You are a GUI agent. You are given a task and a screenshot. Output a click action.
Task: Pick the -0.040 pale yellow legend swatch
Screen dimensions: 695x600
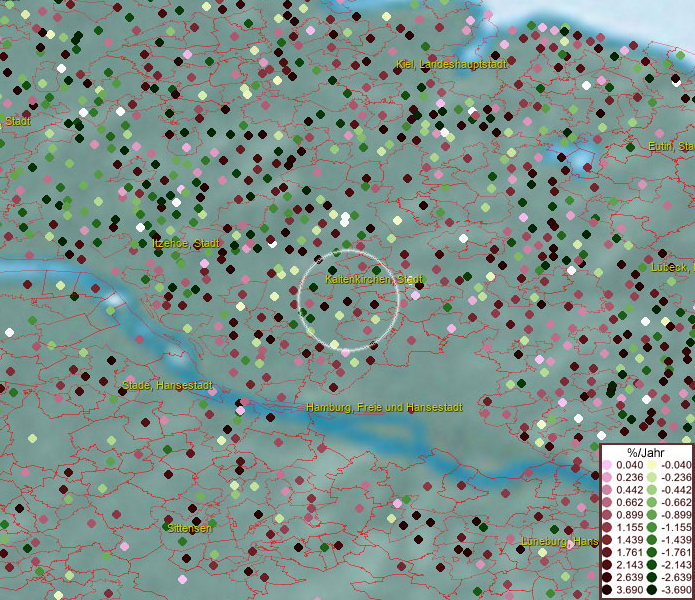click(x=652, y=465)
